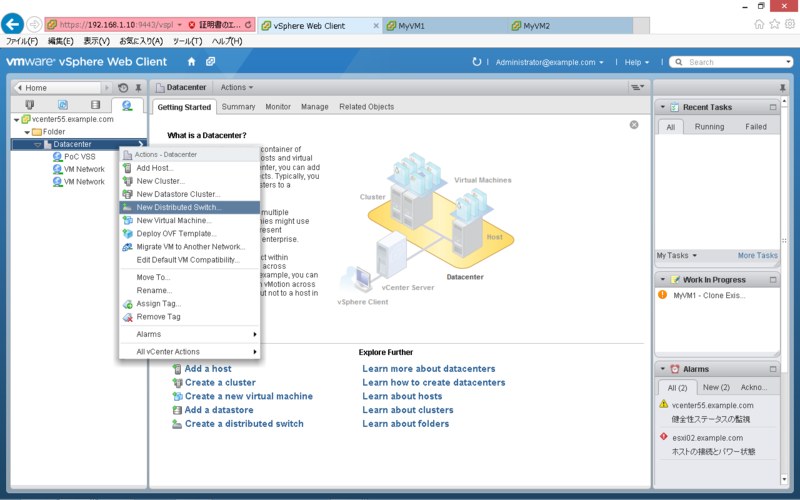
Task: Open the Actions dropdown
Action: pos(237,87)
